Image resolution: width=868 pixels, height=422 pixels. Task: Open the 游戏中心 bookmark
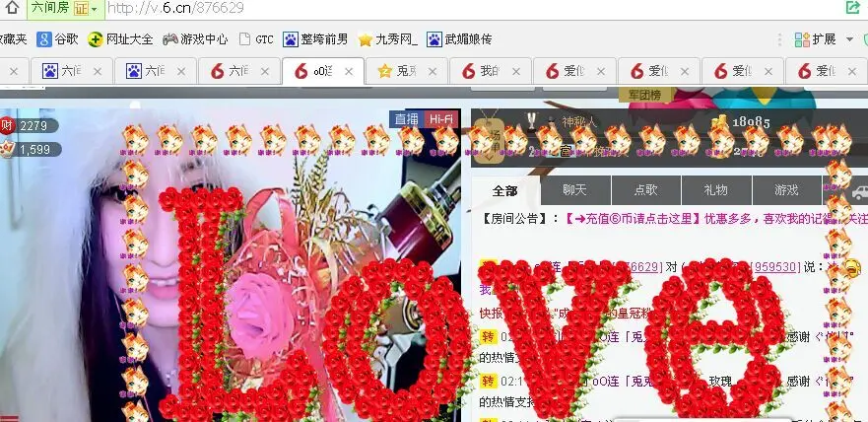195,39
